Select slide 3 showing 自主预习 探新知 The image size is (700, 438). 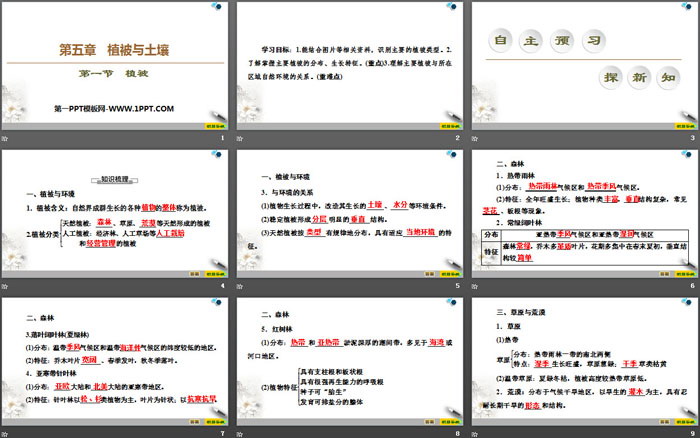(x=585, y=66)
